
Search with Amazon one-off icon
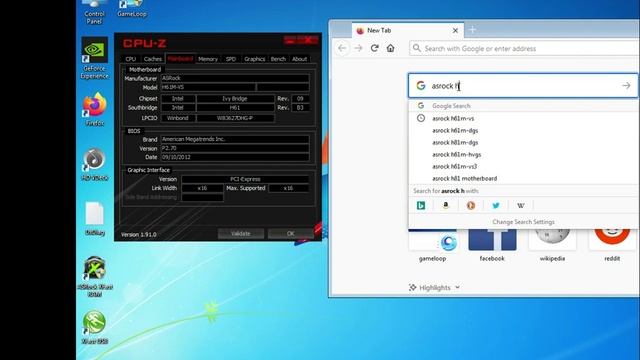446,205
